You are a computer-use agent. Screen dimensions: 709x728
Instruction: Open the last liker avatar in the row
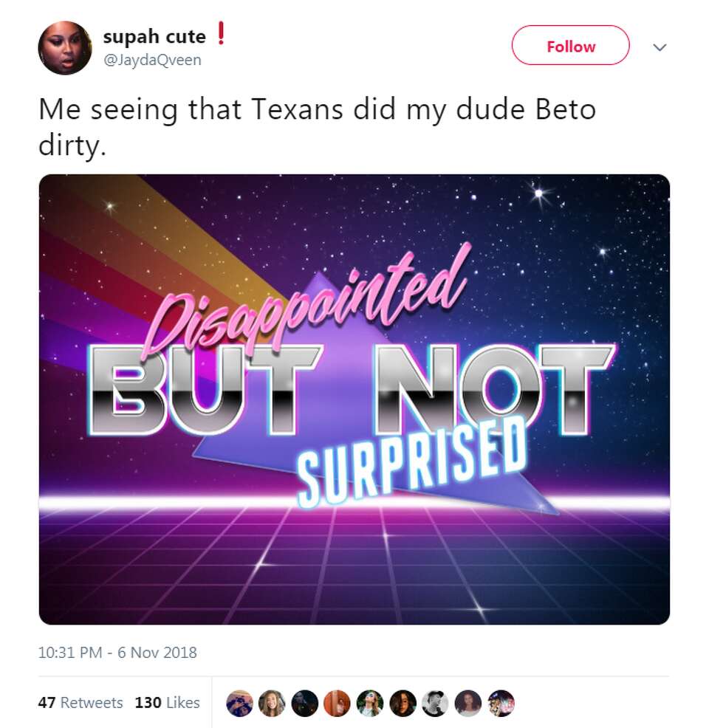pyautogui.click(x=501, y=703)
